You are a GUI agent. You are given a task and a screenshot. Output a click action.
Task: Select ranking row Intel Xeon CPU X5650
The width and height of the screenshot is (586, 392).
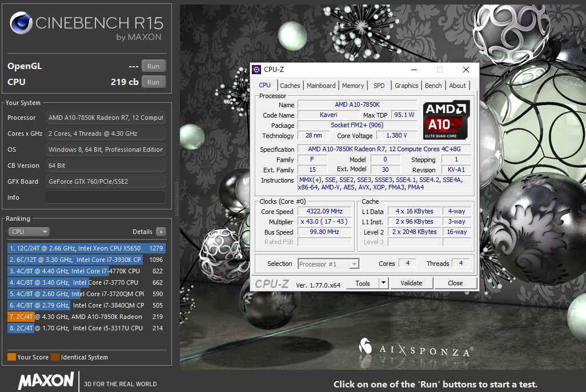(86, 248)
